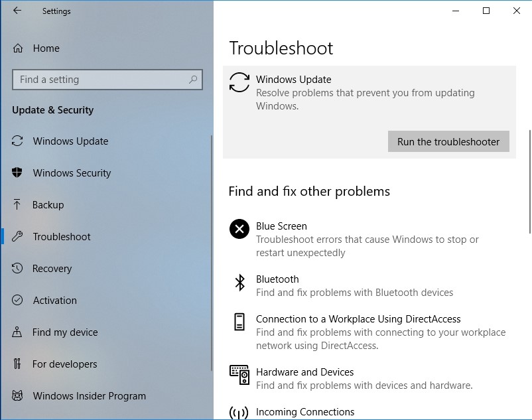Select Troubleshoot in the sidebar
Image resolution: width=532 pixels, height=420 pixels.
pos(62,237)
